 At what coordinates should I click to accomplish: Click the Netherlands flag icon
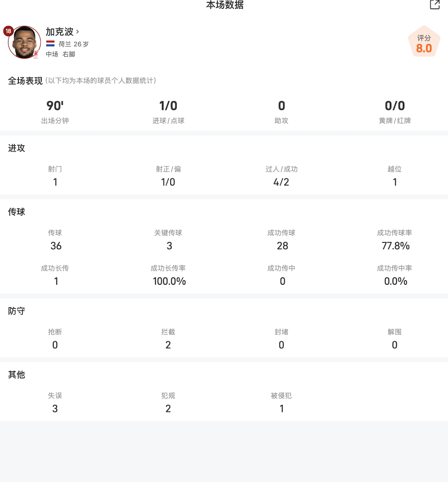(50, 44)
